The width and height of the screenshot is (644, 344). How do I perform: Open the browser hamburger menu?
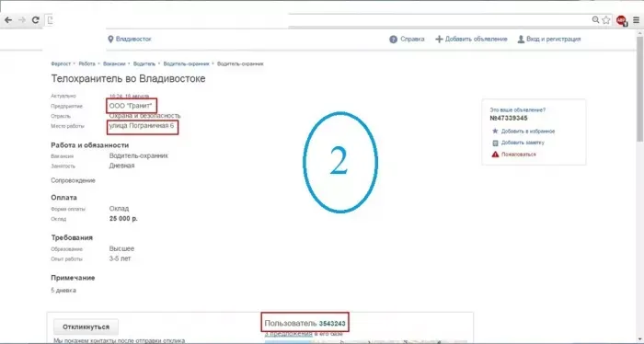[637, 19]
